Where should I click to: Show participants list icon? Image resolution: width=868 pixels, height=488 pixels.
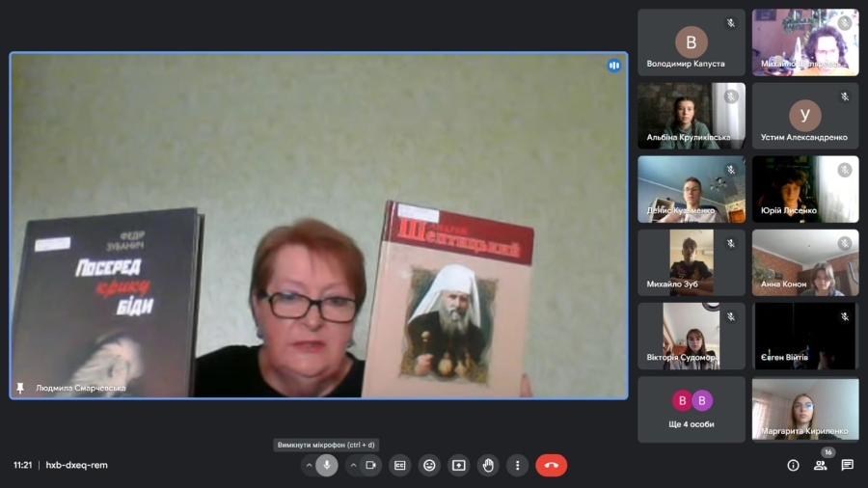click(821, 465)
